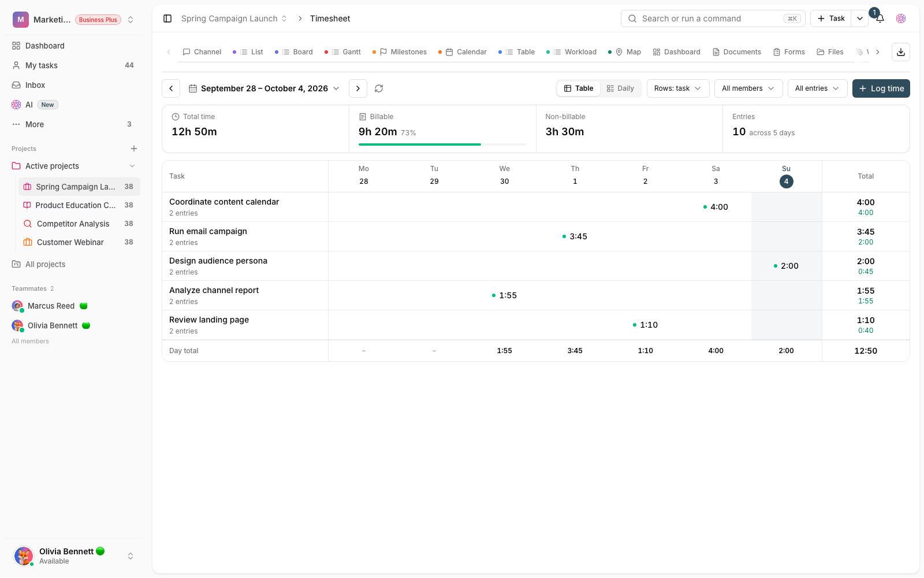Open Inbox in the sidebar
This screenshot has width=924, height=578.
(x=74, y=85)
